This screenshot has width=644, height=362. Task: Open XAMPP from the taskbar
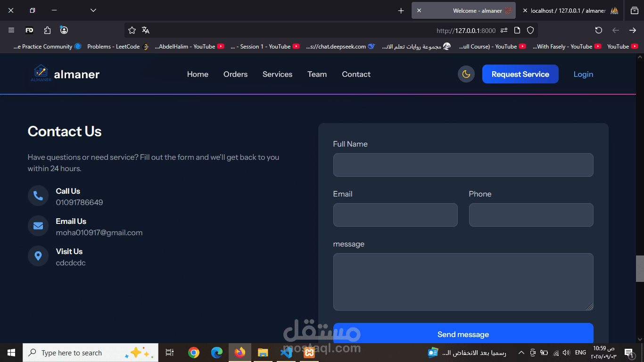tap(309, 353)
